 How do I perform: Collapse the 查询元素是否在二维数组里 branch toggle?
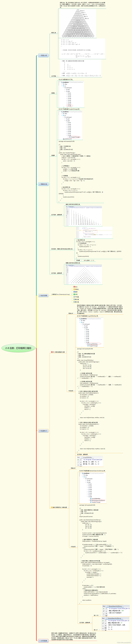click(x=69, y=507)
